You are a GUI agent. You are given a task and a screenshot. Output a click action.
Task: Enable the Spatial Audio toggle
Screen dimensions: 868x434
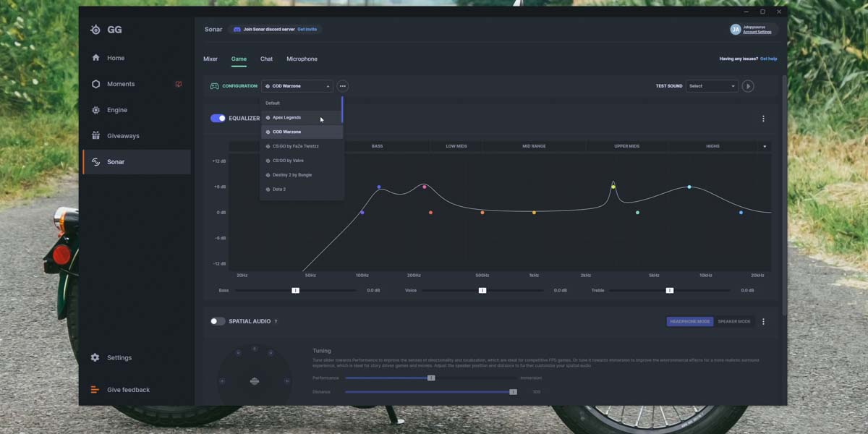point(218,321)
